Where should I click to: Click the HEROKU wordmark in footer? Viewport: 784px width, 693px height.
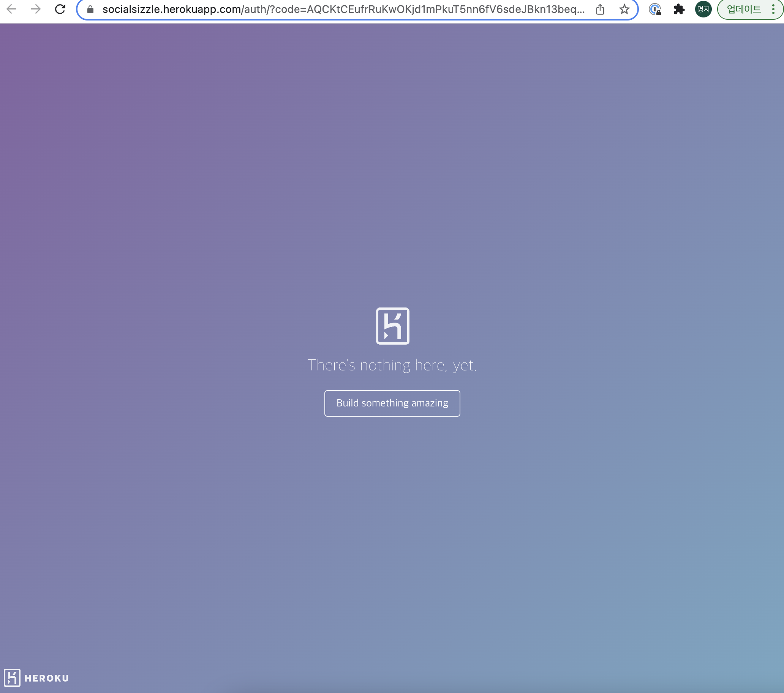[x=46, y=678]
